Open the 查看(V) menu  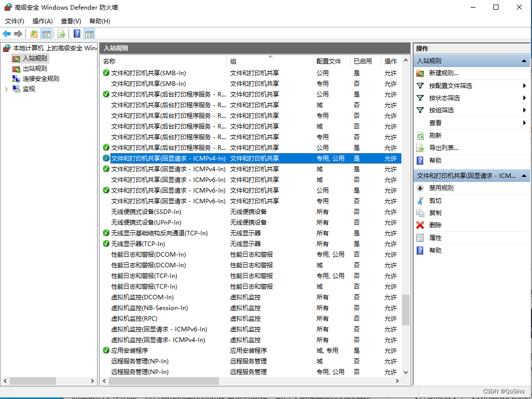point(71,21)
